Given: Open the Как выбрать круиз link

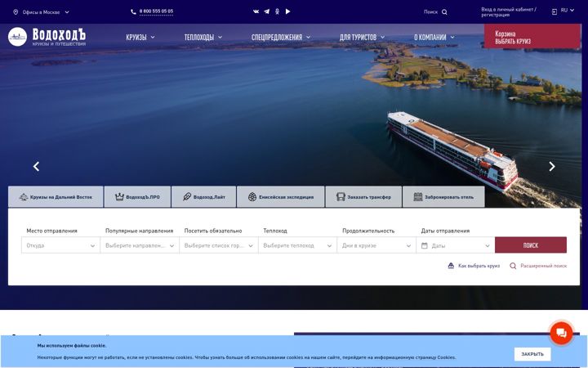Looking at the screenshot, I should click(479, 266).
